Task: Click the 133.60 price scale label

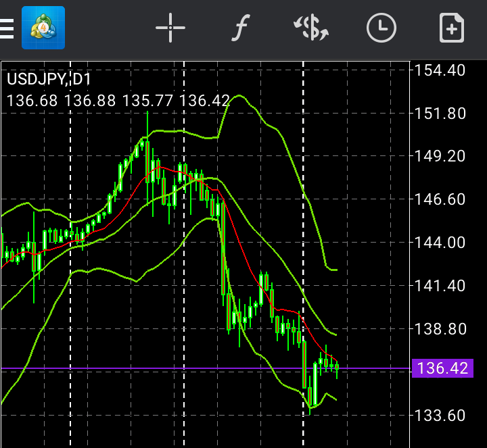Action: pyautogui.click(x=440, y=416)
